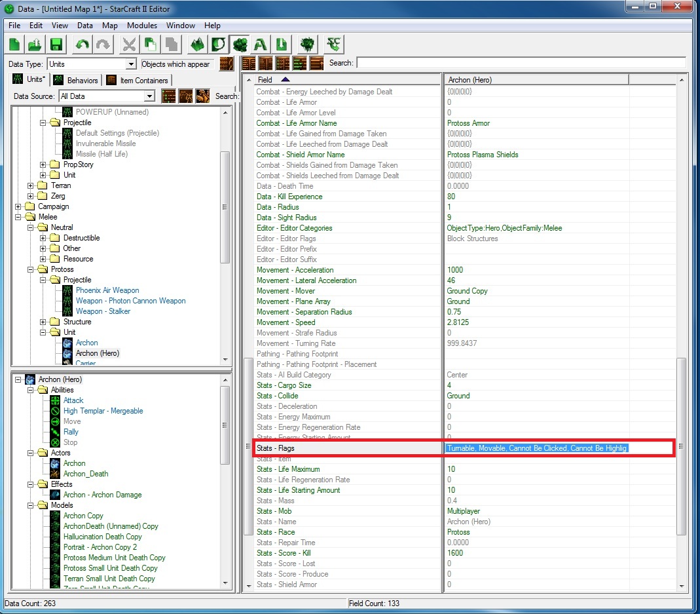Click the Undo arrow in the toolbar
Viewport: 700px width, 614px height.
pos(82,45)
